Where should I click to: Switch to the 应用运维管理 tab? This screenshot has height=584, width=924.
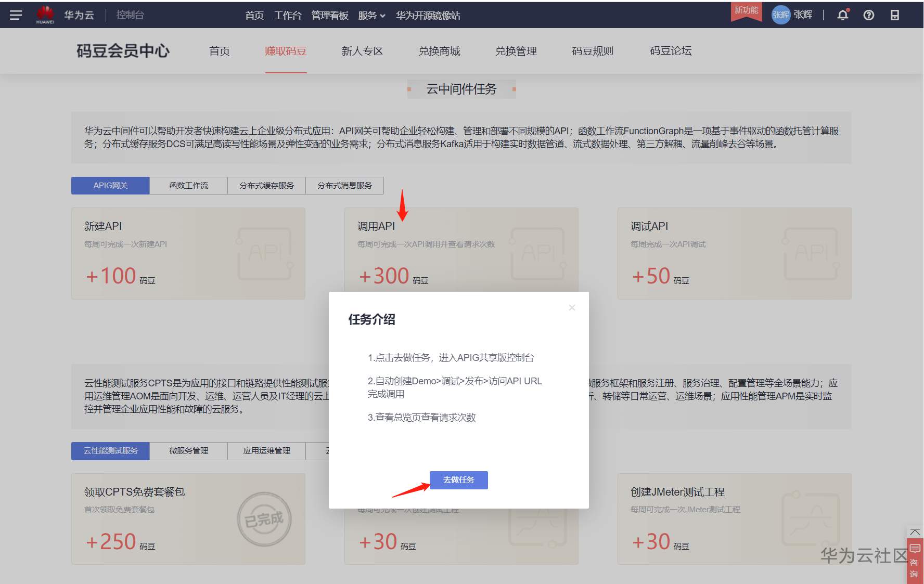pos(266,451)
